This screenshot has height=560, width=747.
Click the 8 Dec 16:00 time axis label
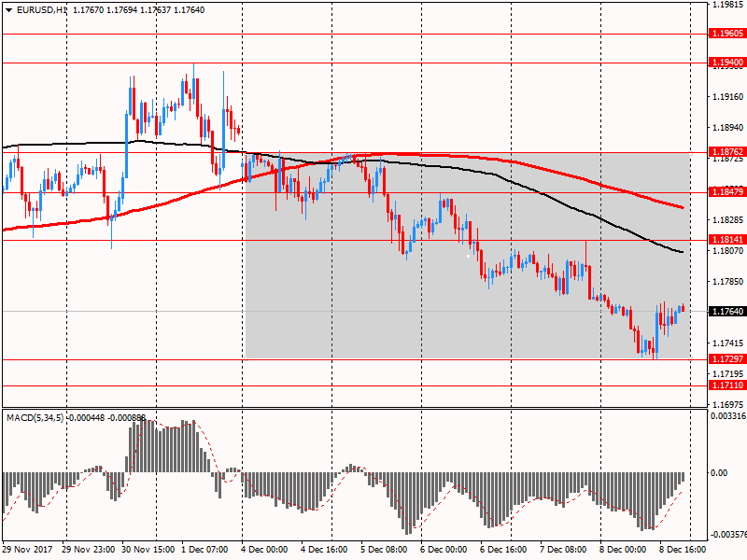(683, 549)
